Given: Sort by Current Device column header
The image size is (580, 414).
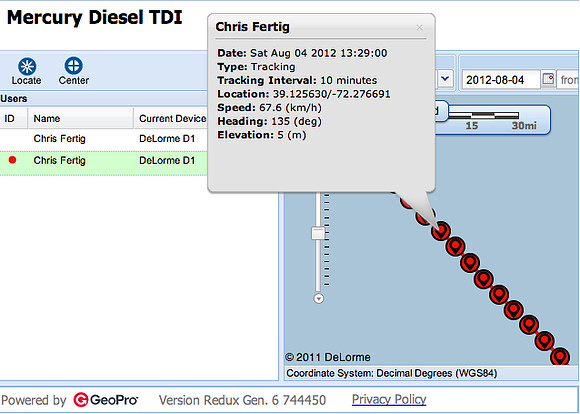Looking at the screenshot, I should click(x=171, y=118).
